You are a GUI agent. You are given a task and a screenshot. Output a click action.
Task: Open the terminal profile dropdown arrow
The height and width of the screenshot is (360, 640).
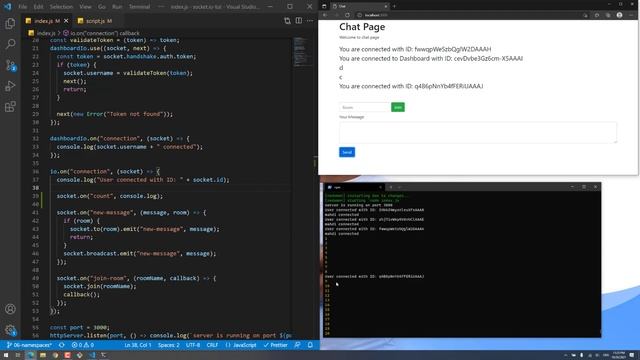pos(400,187)
